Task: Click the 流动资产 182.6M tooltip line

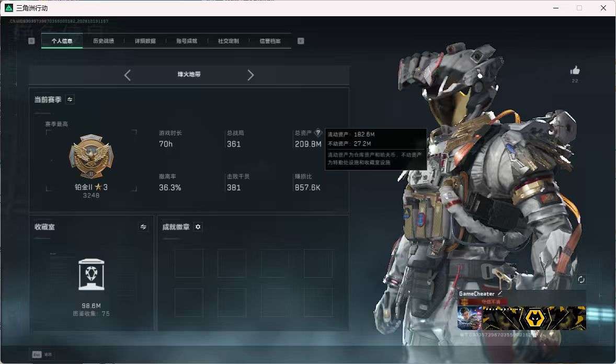Action: click(351, 134)
